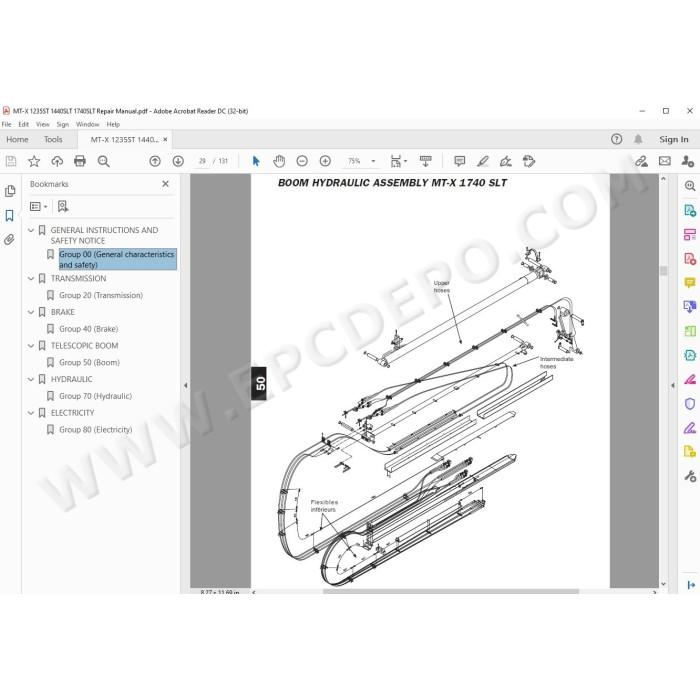Open the find text magnifier tool
The image size is (700, 700).
(x=104, y=161)
